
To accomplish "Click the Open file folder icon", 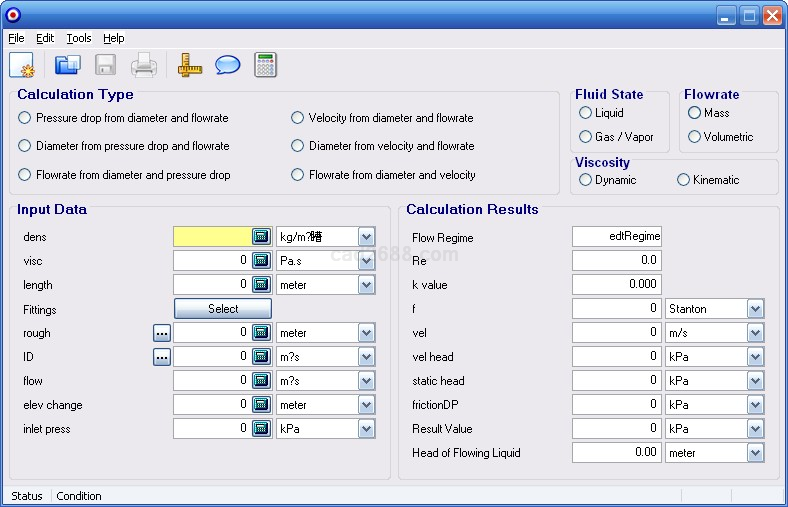I will tap(68, 66).
